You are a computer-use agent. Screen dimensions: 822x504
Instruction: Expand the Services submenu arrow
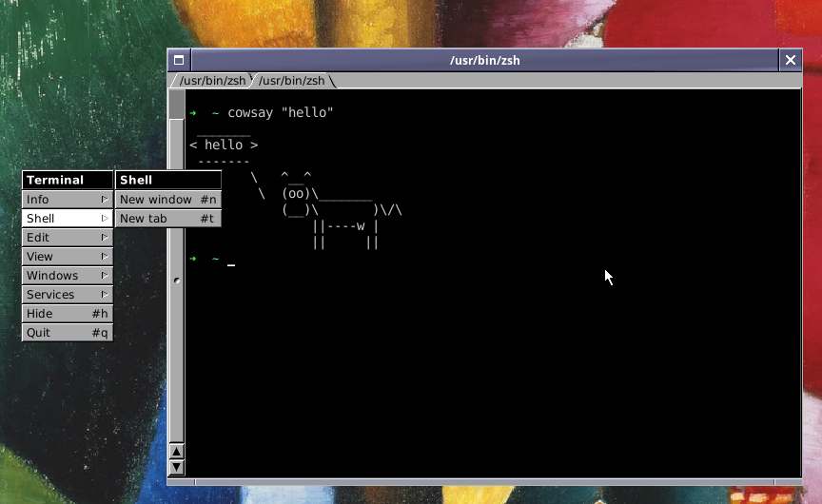(105, 295)
